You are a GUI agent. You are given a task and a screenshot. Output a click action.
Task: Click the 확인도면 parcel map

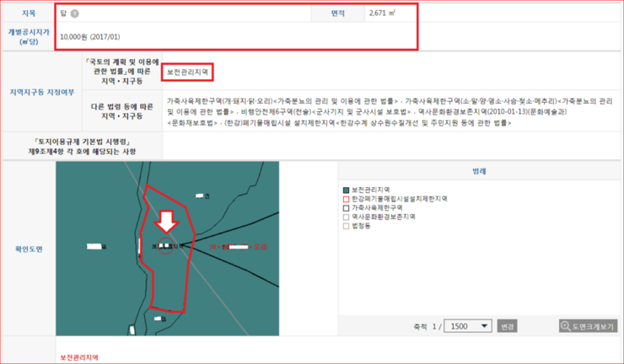point(168,249)
